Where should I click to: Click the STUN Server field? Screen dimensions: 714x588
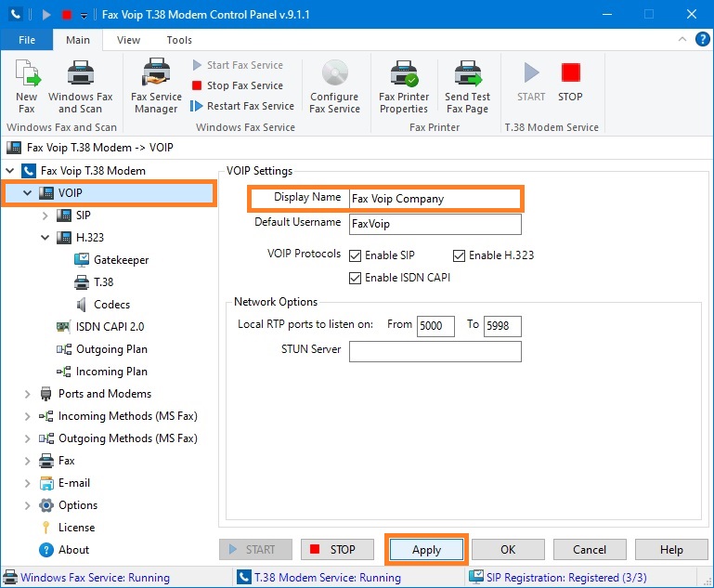coord(435,352)
